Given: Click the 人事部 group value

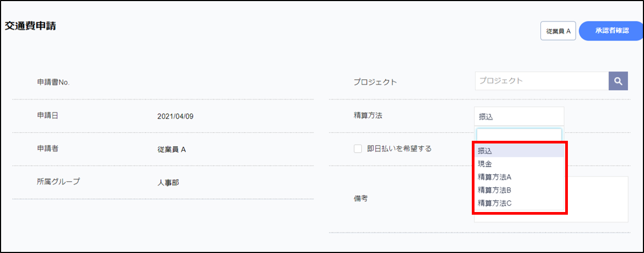Looking at the screenshot, I should click(x=167, y=182).
